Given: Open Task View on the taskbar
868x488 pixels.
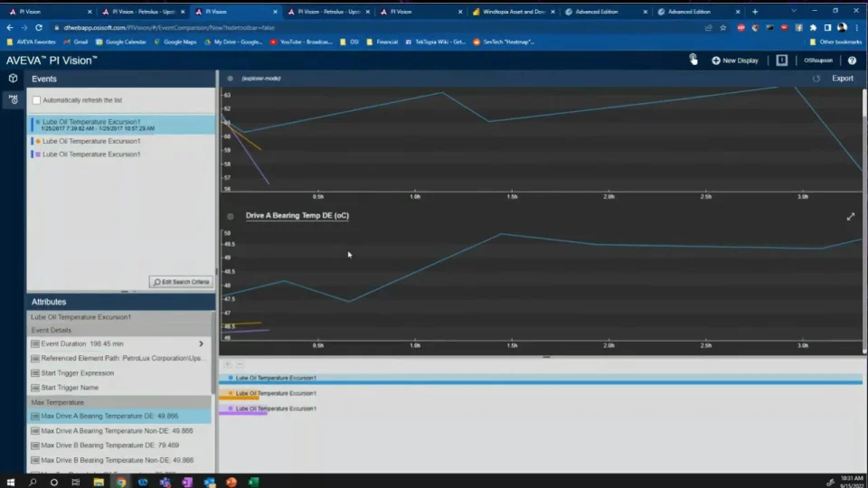Looking at the screenshot, I should coord(76,482).
